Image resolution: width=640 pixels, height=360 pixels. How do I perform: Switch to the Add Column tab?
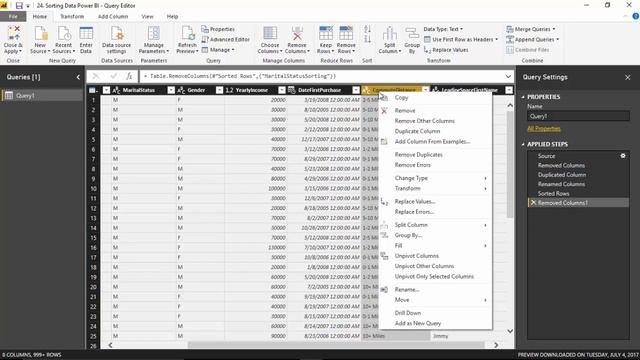(x=113, y=17)
